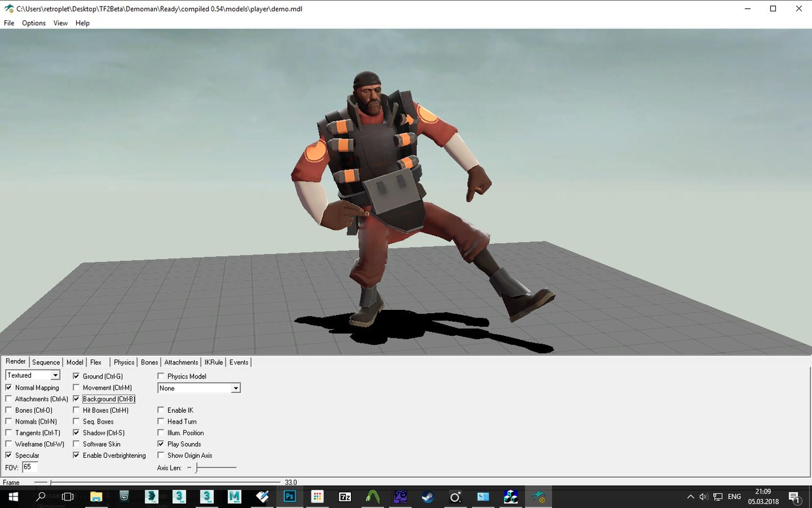Image resolution: width=812 pixels, height=508 pixels.
Task: Open the Bones tab
Action: pyautogui.click(x=149, y=362)
